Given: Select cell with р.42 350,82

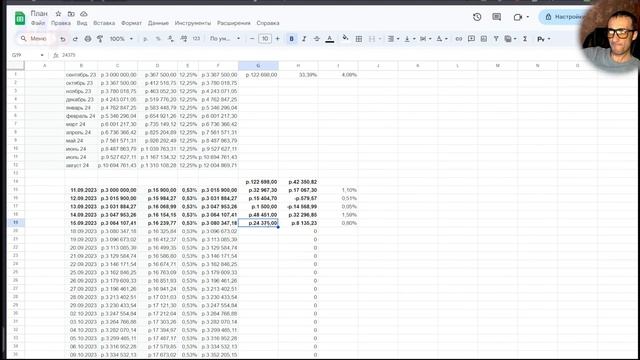Looking at the screenshot, I should (x=298, y=182).
